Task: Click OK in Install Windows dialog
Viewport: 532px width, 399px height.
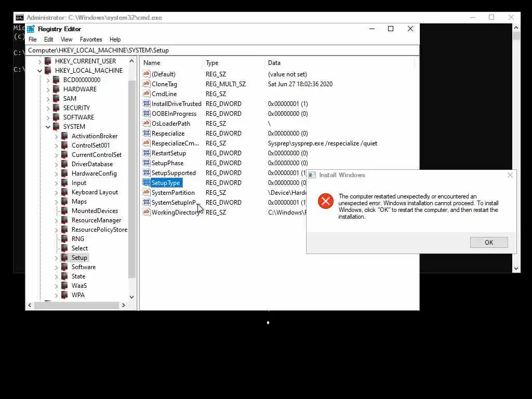Action: 489,242
